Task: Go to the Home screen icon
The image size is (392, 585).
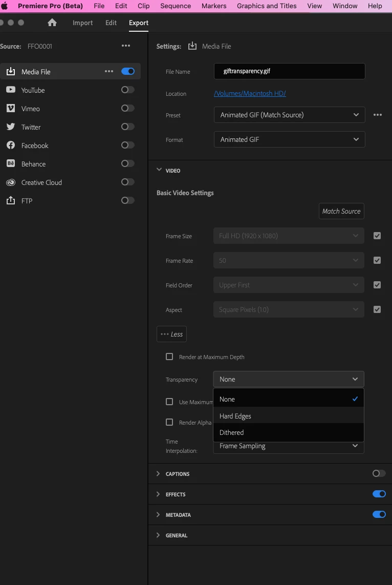Action: [52, 23]
